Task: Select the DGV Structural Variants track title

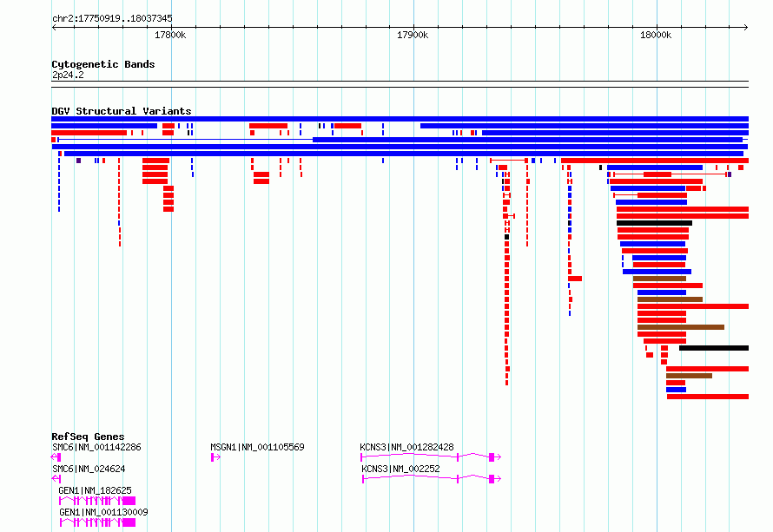Action: [122, 111]
